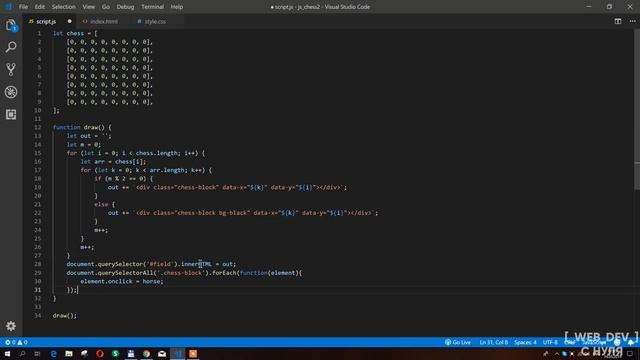Split the editor to the right
The image size is (640, 360).
(618, 21)
